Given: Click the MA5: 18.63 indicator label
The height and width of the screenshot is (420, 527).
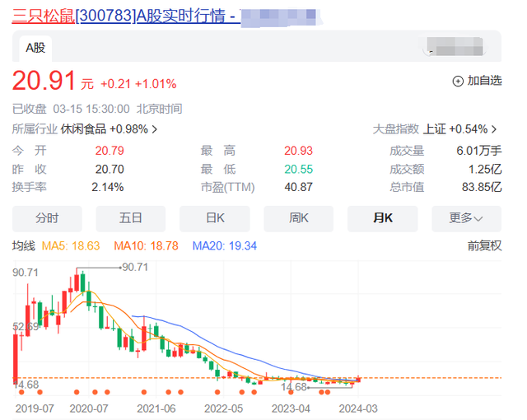Looking at the screenshot, I should [71, 246].
